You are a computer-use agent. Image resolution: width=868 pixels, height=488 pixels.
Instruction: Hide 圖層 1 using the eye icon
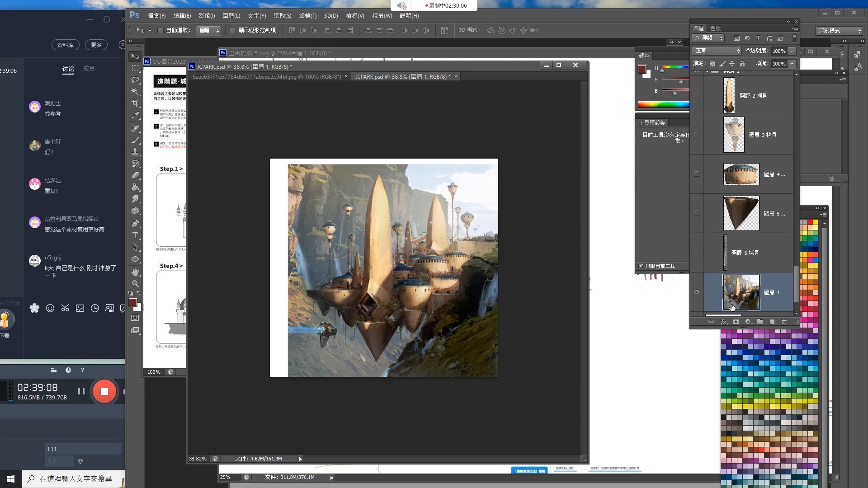[x=697, y=292]
